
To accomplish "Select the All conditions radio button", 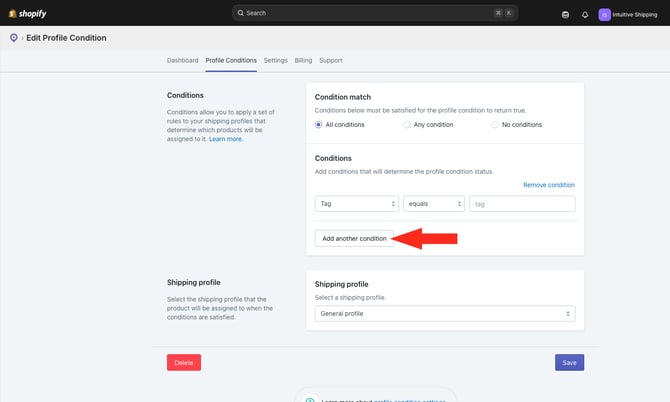I will (318, 125).
